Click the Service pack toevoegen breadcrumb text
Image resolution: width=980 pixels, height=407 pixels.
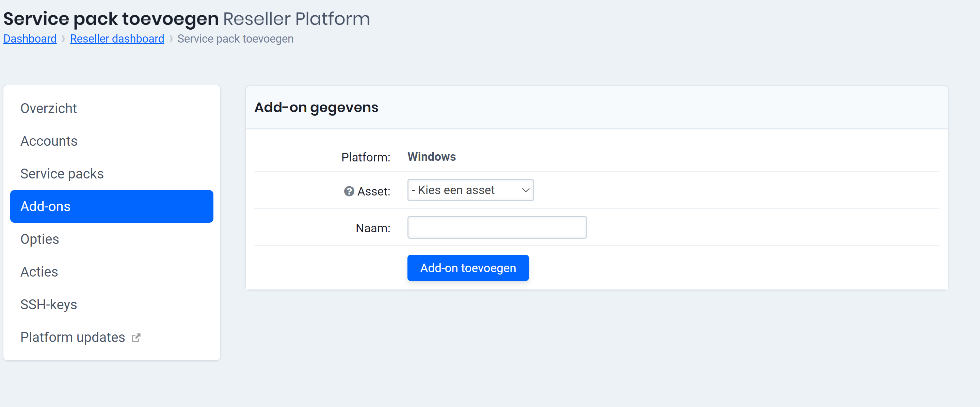[x=235, y=38]
